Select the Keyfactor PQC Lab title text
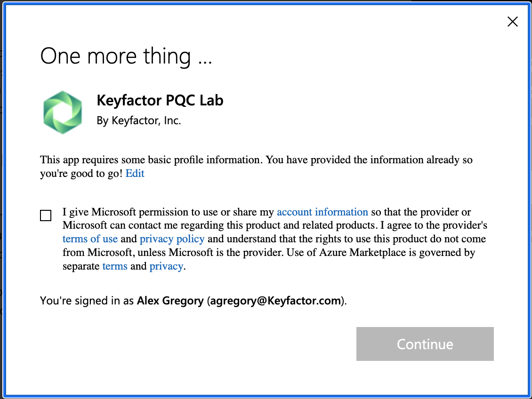Screen dimensions: 532x399 pyautogui.click(x=160, y=100)
